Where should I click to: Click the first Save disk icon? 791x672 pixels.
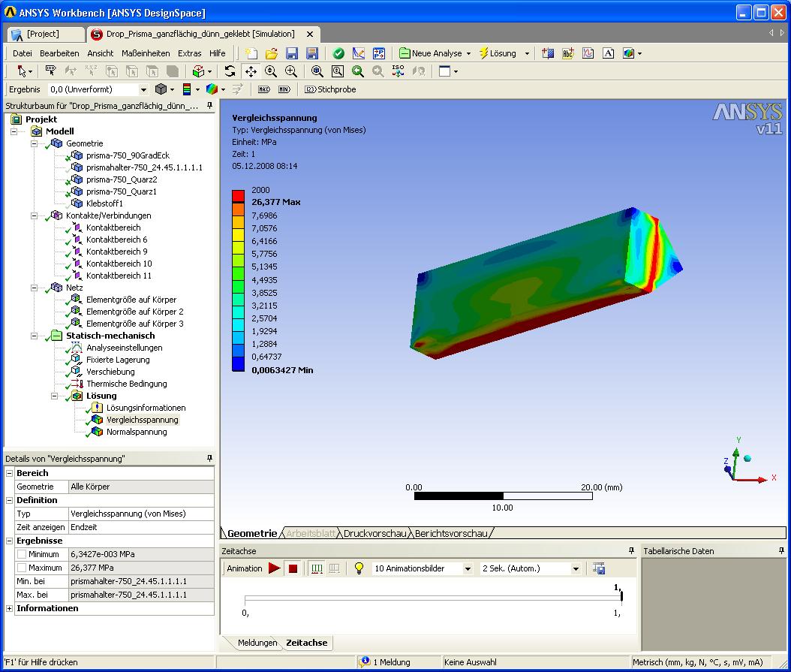292,53
